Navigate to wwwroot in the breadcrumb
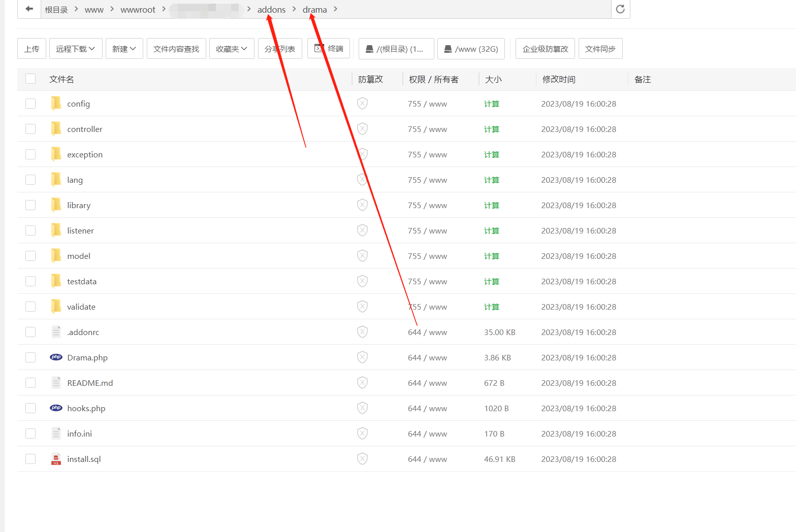Screen dimensions: 796x532 [138, 9]
